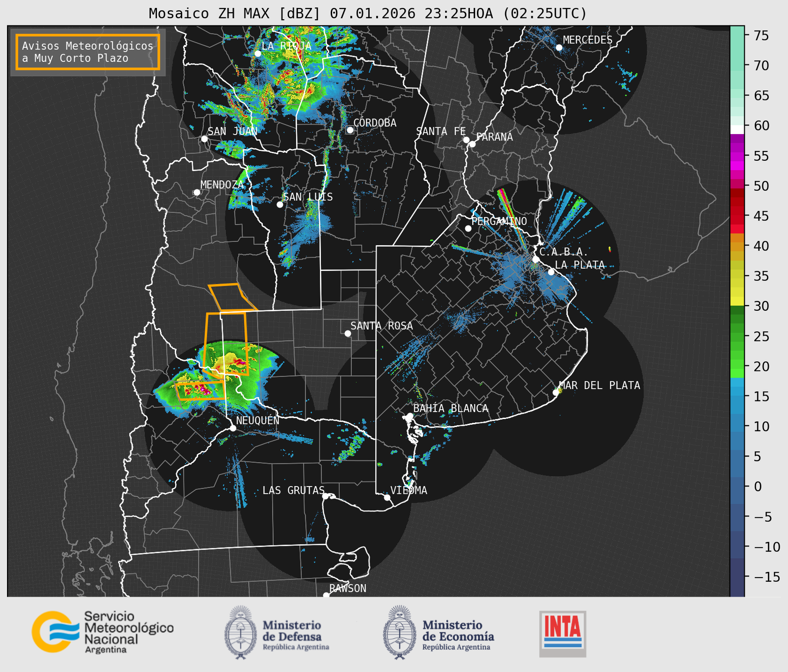Select the PARANÁ city marker

pos(472,144)
